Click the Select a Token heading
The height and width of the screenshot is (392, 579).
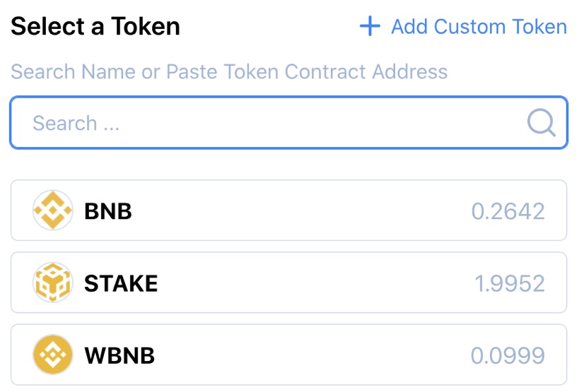[x=95, y=26]
